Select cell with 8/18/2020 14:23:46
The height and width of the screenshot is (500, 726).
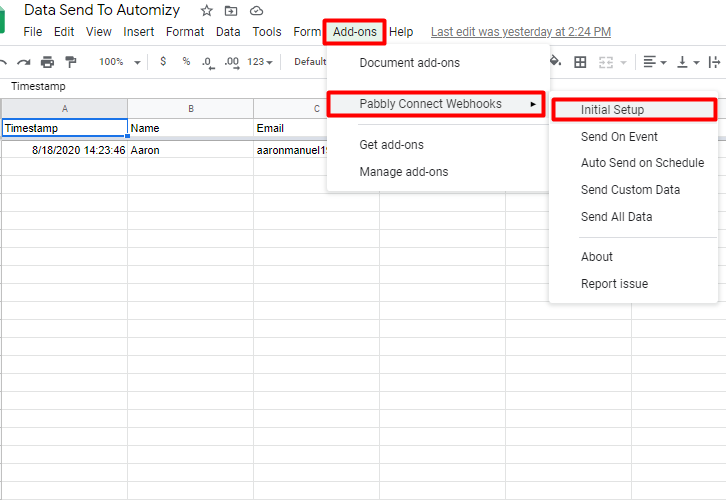pos(65,150)
